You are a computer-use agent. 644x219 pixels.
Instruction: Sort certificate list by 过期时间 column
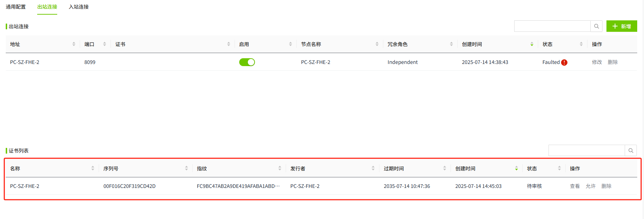[444, 168]
